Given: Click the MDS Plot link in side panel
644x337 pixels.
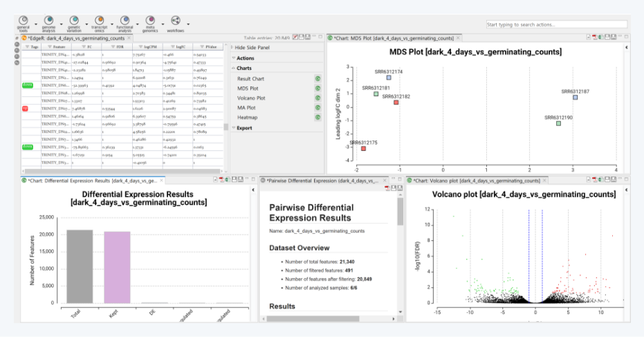Looking at the screenshot, I should (248, 89).
